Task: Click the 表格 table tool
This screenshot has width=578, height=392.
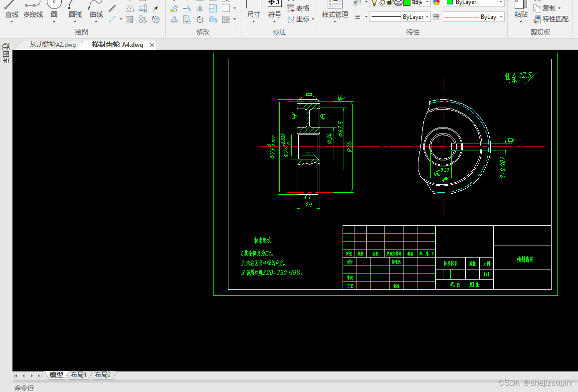Action: click(x=298, y=8)
